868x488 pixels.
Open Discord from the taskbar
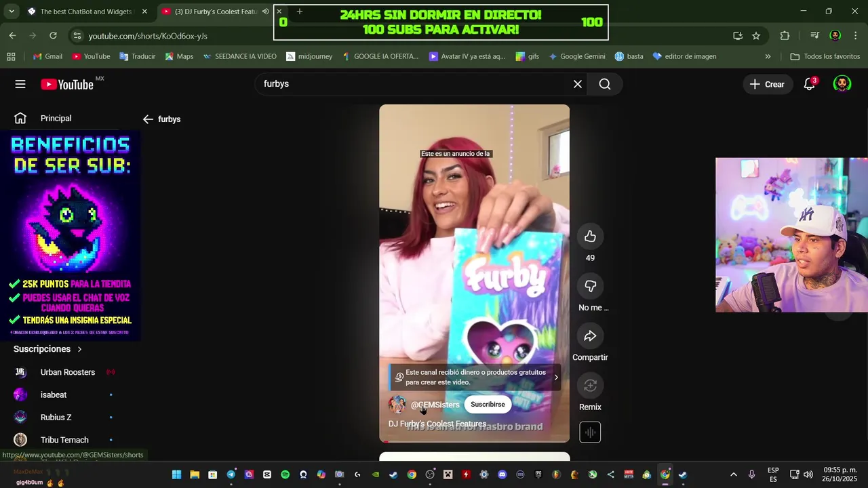click(x=502, y=474)
